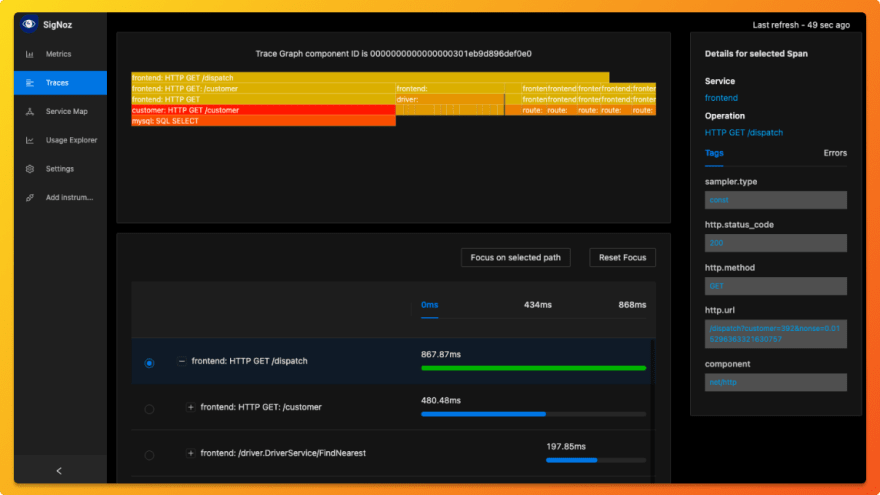Select radio button for FindNearest span

click(x=149, y=454)
